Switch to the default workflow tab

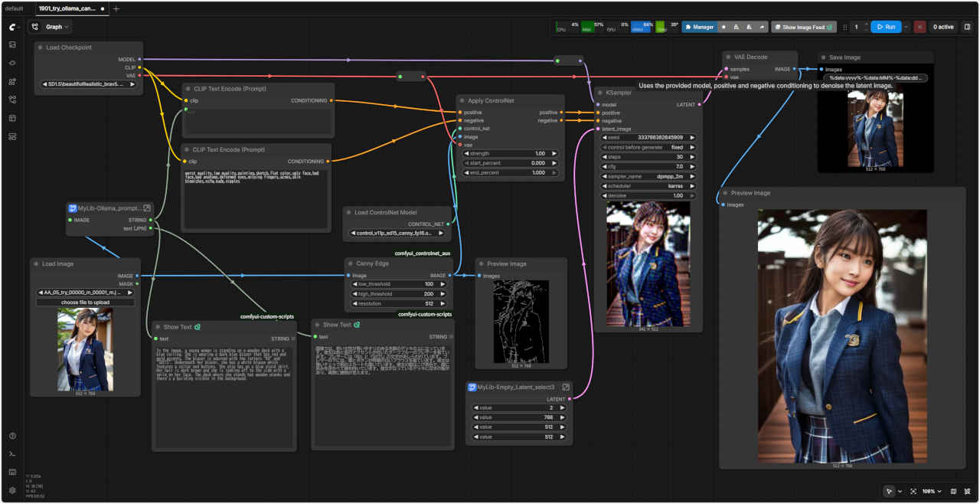click(15, 8)
